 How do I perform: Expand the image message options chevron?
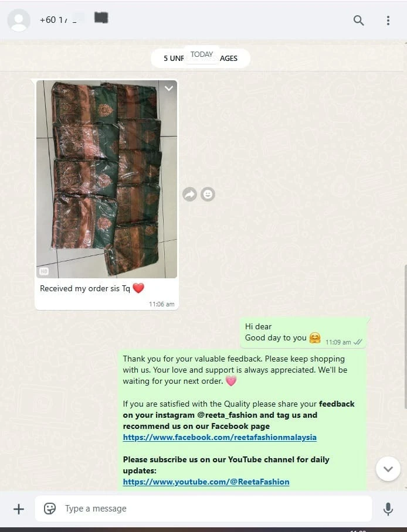tap(169, 88)
